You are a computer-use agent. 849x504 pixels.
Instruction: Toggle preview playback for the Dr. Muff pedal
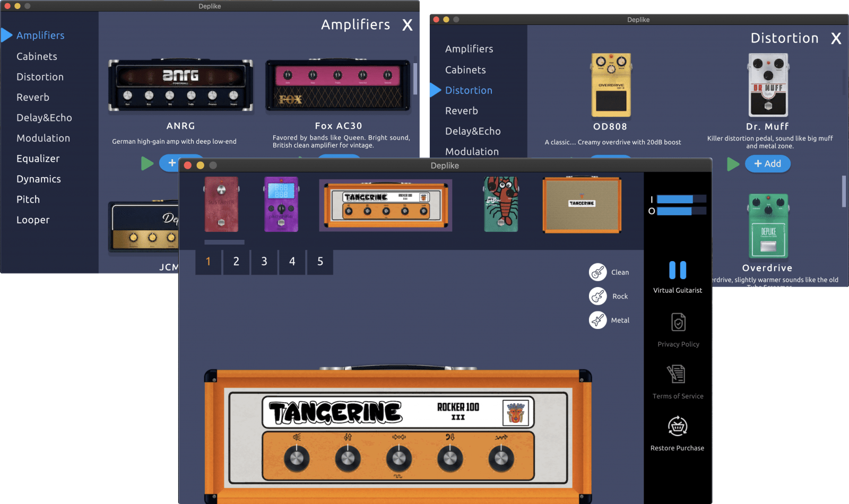coord(733,164)
